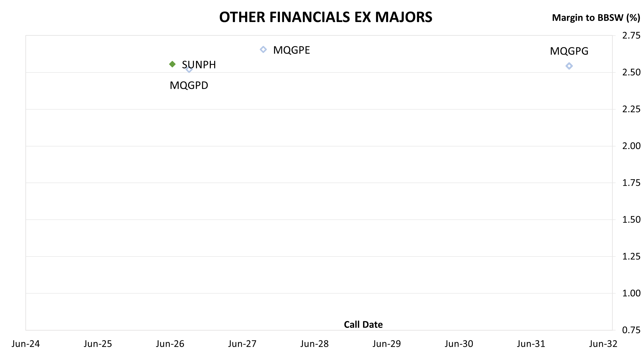Screen dimensions: 644x356
Task: Click the SUNPH data label
Action: [199, 65]
